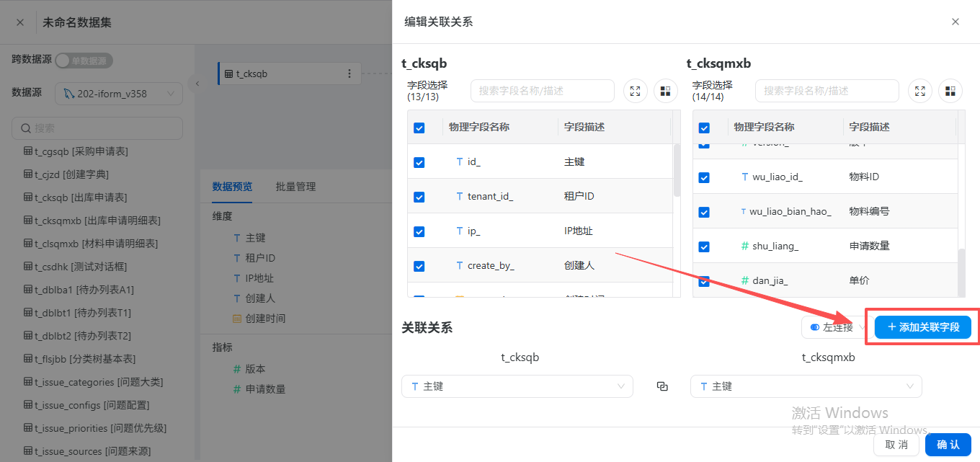Click the hash icon beside 申请数量 metric
The width and height of the screenshot is (980, 462).
click(237, 389)
